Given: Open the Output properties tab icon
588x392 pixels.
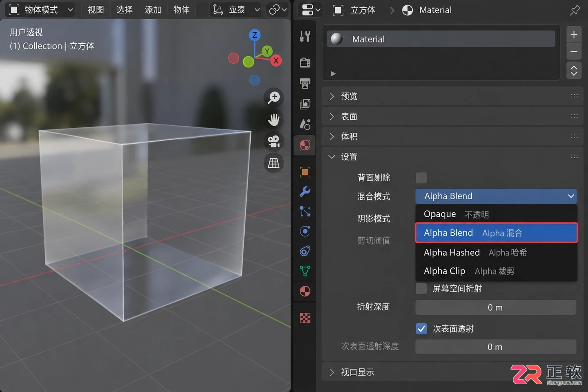Looking at the screenshot, I should tap(305, 83).
